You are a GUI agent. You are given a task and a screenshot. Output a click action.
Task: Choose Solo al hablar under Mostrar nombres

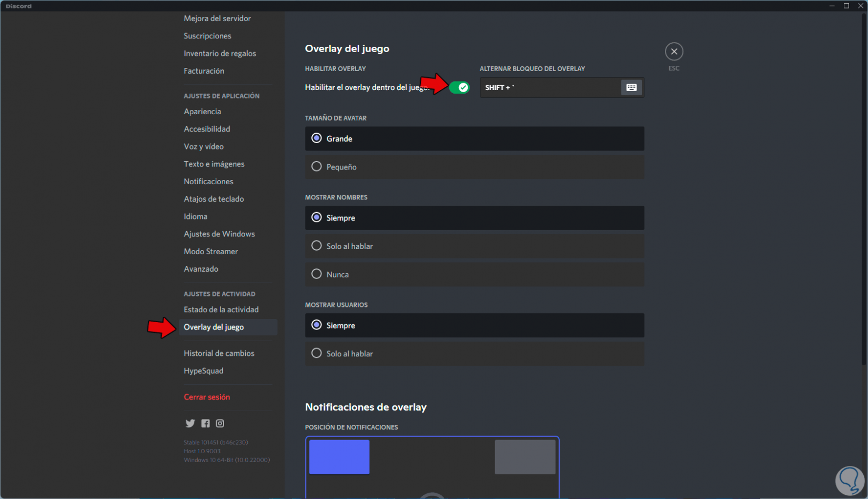tap(475, 246)
